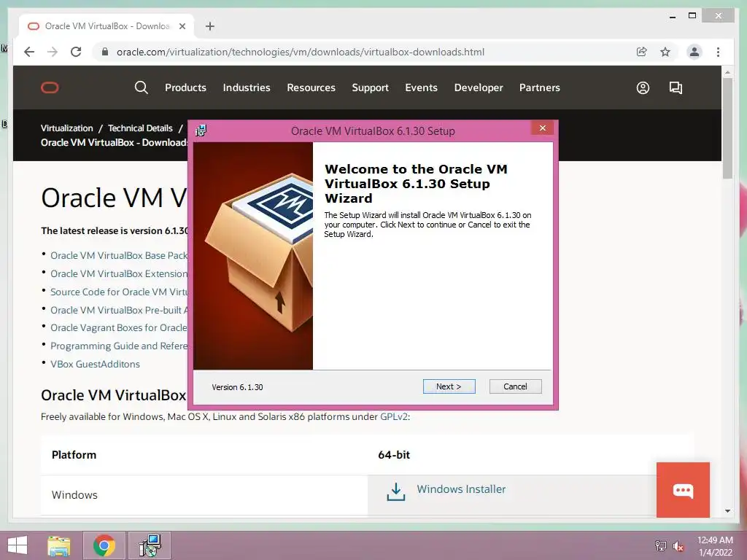Screen dimensions: 747x560
Task: Open VBox GuestAdditons link
Action: click(96, 364)
